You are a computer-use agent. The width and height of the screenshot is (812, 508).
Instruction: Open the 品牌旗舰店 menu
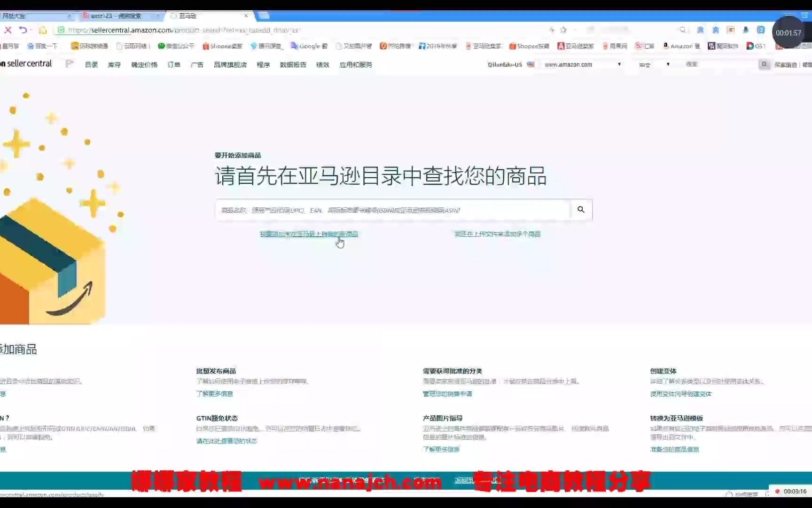point(230,64)
